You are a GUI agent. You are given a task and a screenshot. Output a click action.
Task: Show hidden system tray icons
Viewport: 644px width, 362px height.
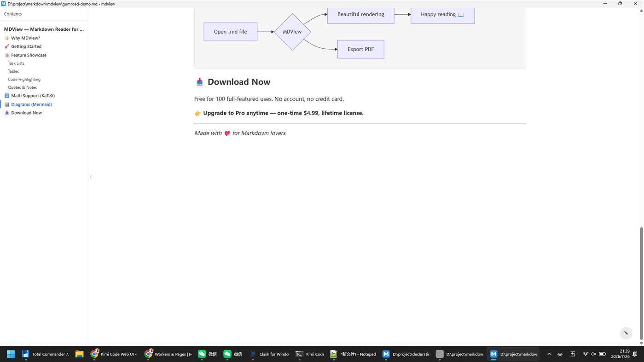549,354
